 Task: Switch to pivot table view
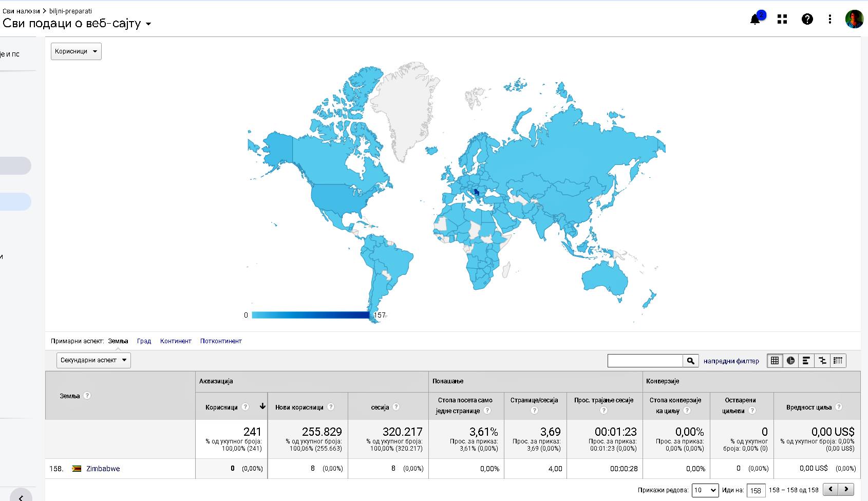point(838,361)
